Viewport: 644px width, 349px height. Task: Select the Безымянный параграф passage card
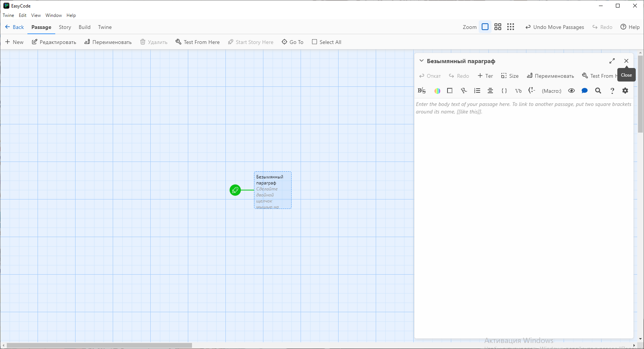click(x=273, y=190)
